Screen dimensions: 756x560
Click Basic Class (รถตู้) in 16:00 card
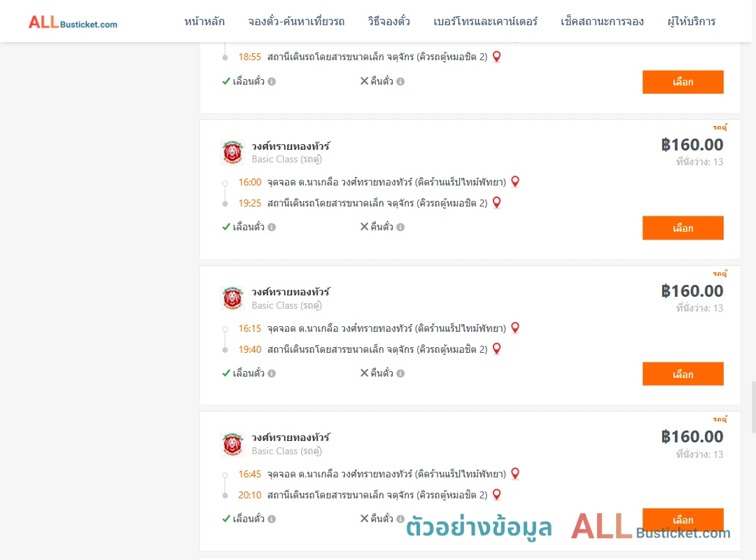(x=287, y=159)
